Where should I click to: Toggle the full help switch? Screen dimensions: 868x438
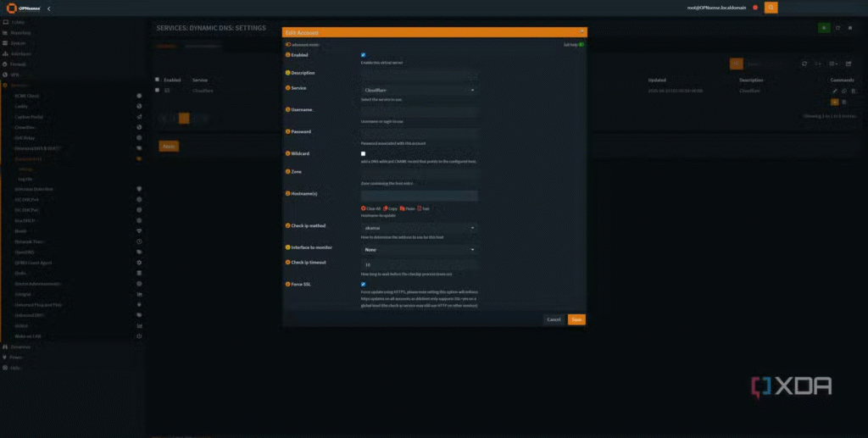point(581,44)
